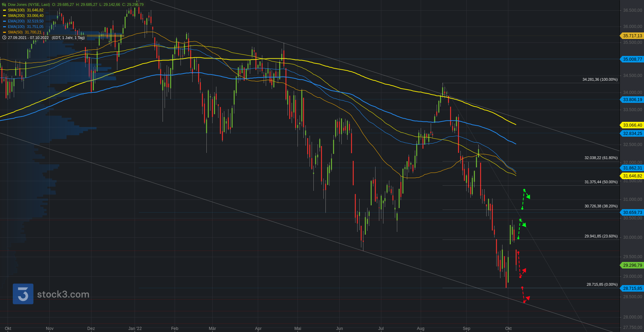
Task: Click the blue 35.008,77 price axis tag
Action: tap(632, 59)
